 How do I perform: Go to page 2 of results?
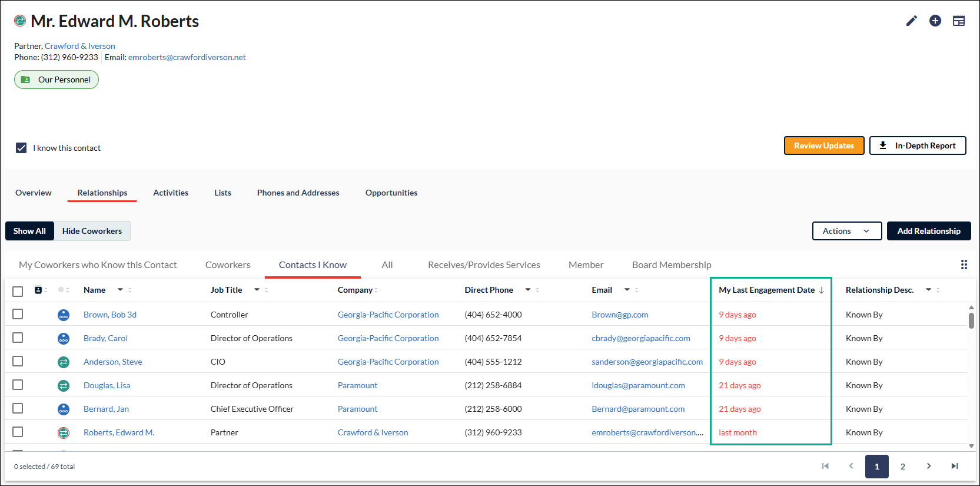[x=903, y=467]
